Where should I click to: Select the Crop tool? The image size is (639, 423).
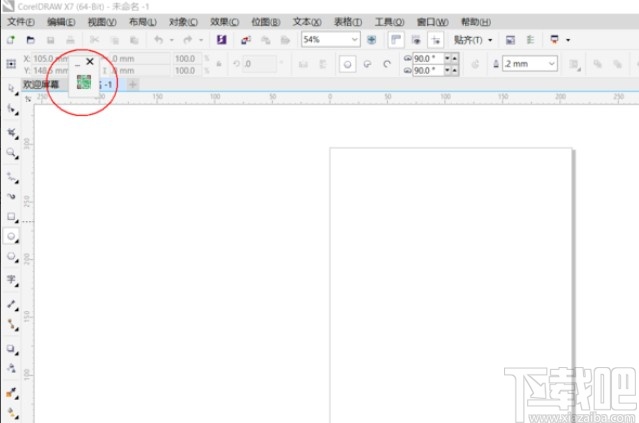tap(11, 133)
